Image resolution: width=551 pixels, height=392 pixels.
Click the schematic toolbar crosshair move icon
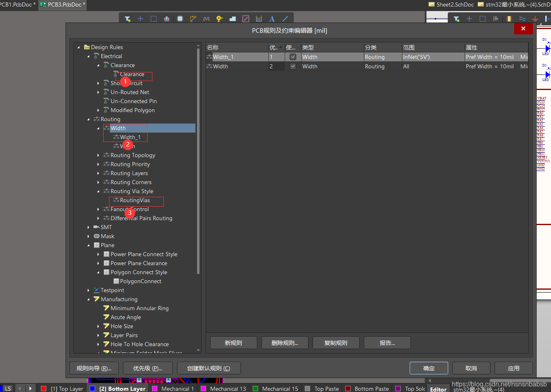469,19
